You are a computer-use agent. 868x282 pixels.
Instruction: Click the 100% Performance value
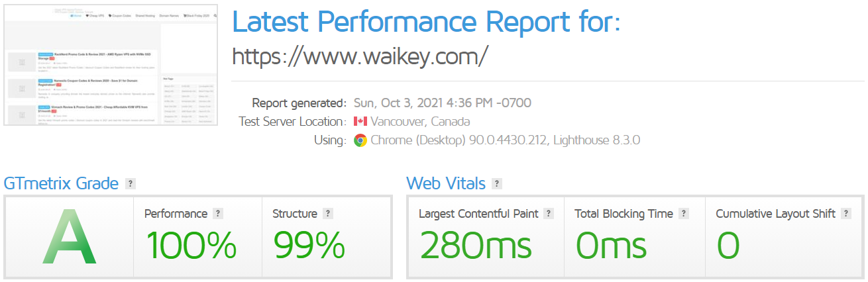point(191,245)
